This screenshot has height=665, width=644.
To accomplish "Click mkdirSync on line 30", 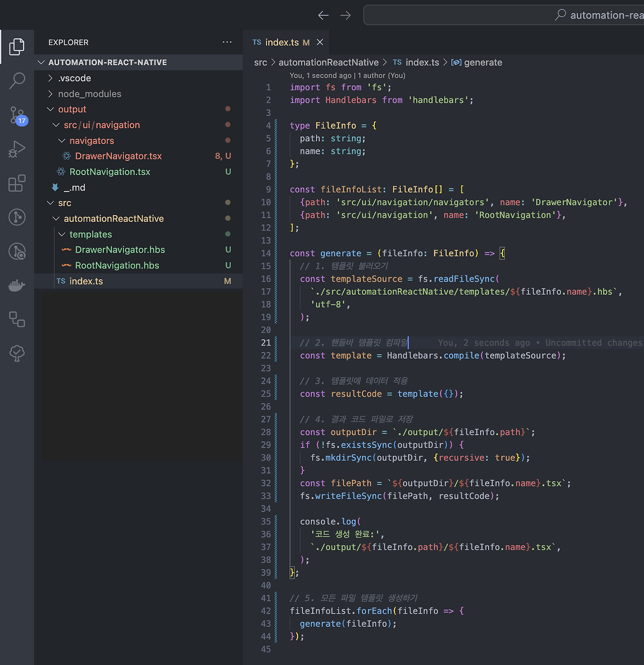I will (x=348, y=458).
